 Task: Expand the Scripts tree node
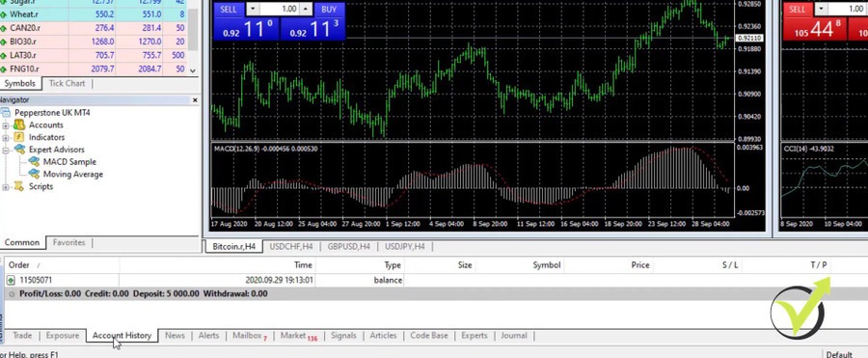(x=6, y=187)
